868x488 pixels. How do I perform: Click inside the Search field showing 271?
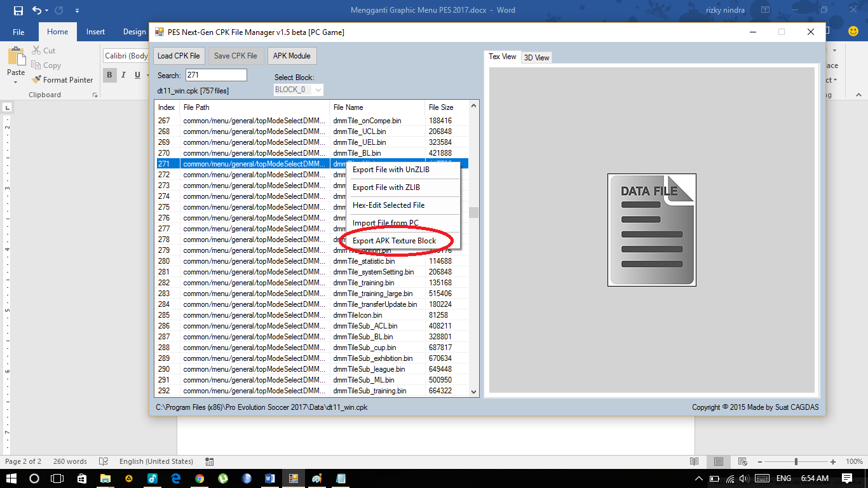216,74
